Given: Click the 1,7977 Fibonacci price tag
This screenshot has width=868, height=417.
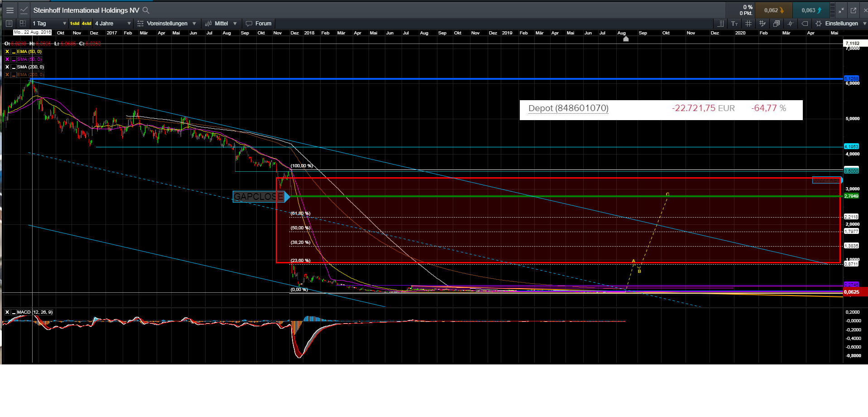Looking at the screenshot, I should [x=851, y=231].
